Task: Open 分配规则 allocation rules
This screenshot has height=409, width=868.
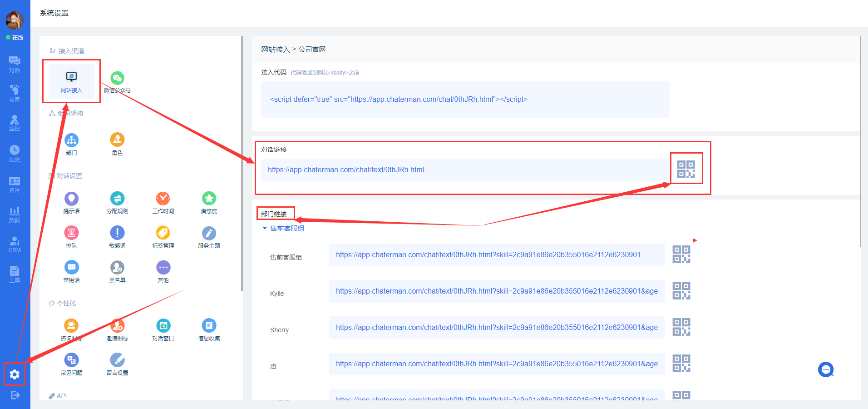Action: tap(117, 203)
